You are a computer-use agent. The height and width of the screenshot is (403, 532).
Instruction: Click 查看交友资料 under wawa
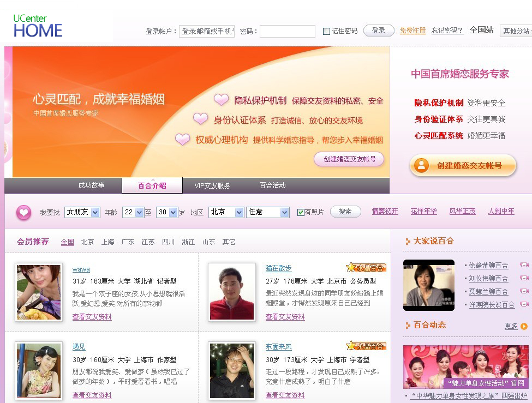(92, 316)
